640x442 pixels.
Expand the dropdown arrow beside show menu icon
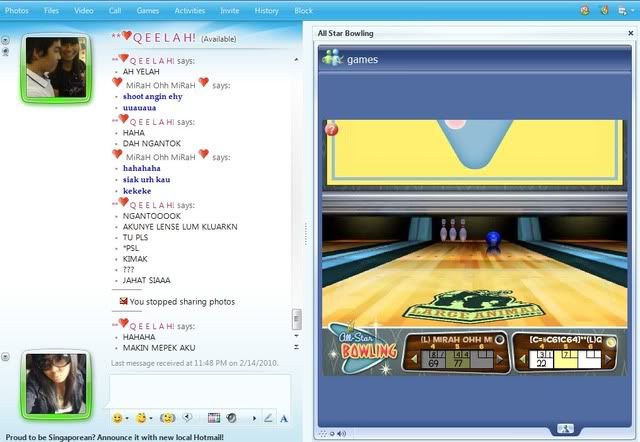633,11
